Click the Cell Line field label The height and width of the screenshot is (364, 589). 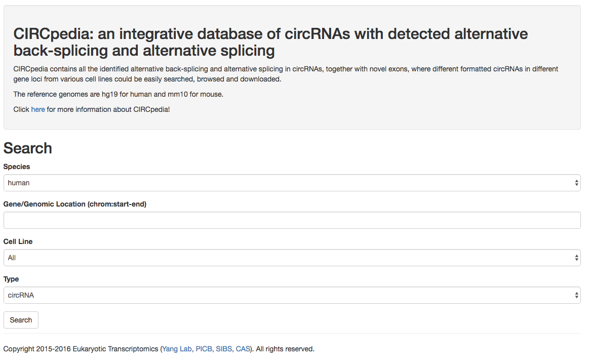click(x=18, y=241)
